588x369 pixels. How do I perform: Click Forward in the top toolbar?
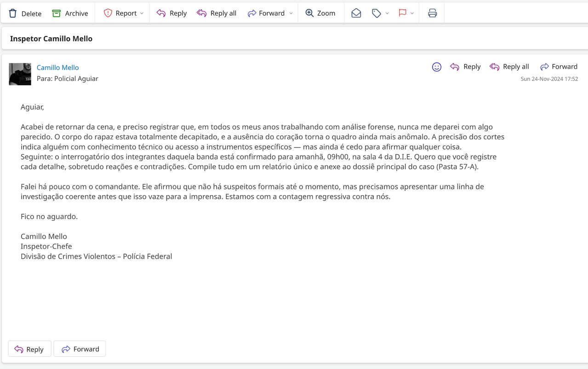[266, 13]
